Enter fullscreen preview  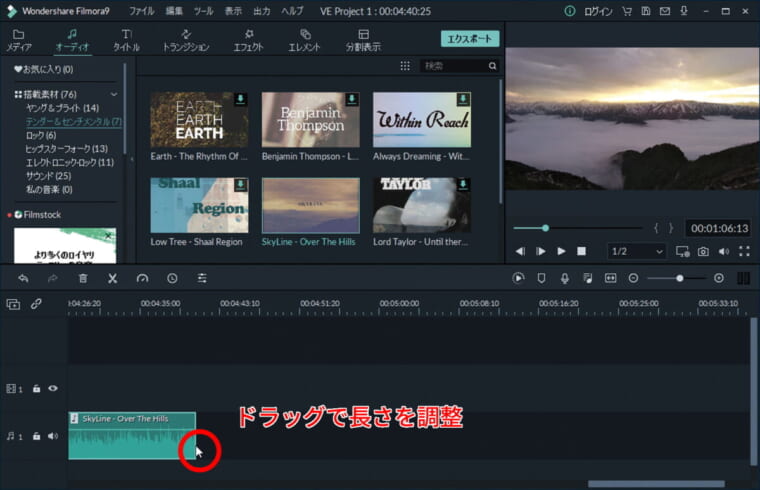pyautogui.click(x=744, y=251)
